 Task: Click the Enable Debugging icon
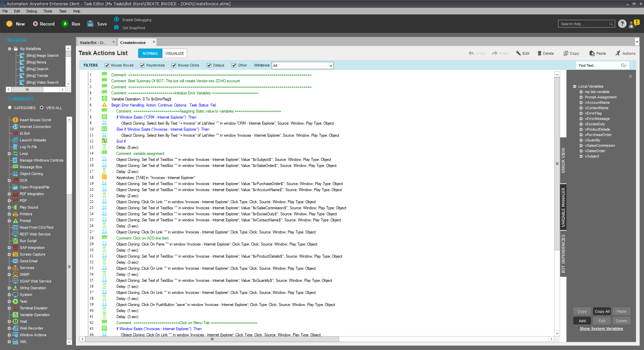[117, 19]
